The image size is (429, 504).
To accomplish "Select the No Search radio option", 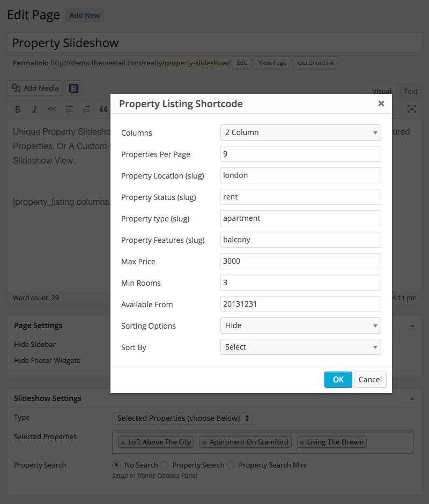I will coord(116,465).
